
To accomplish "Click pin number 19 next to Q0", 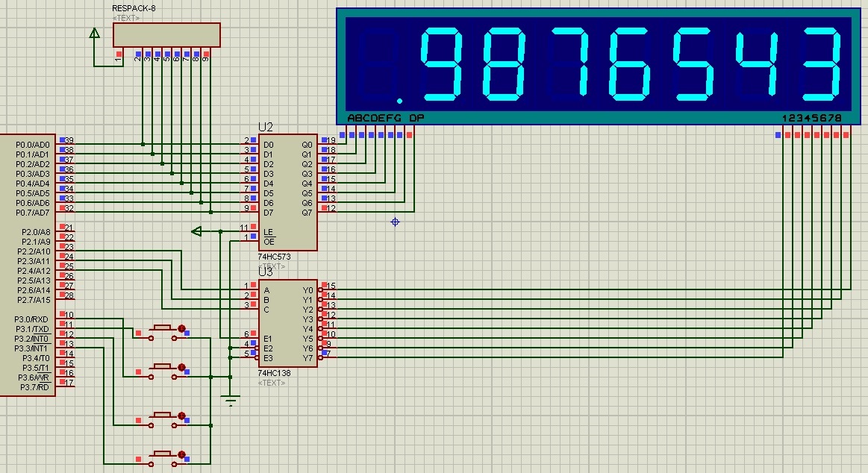I will click(331, 140).
